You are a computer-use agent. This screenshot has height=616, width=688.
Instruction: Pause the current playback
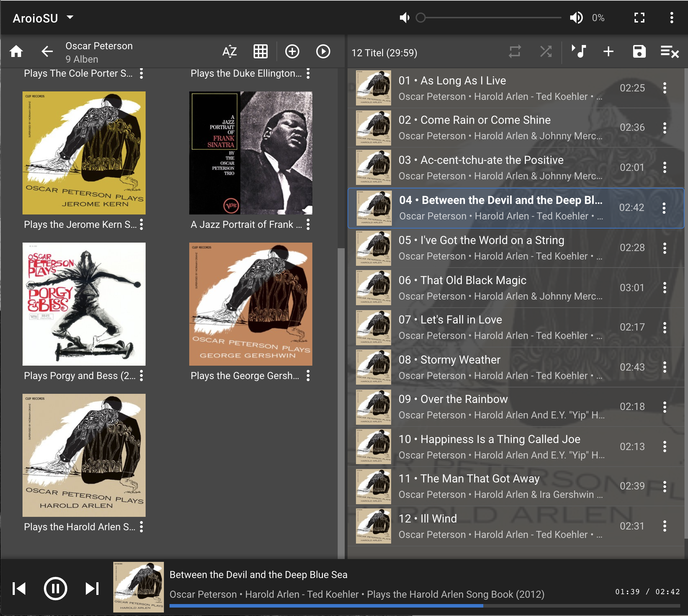(55, 589)
